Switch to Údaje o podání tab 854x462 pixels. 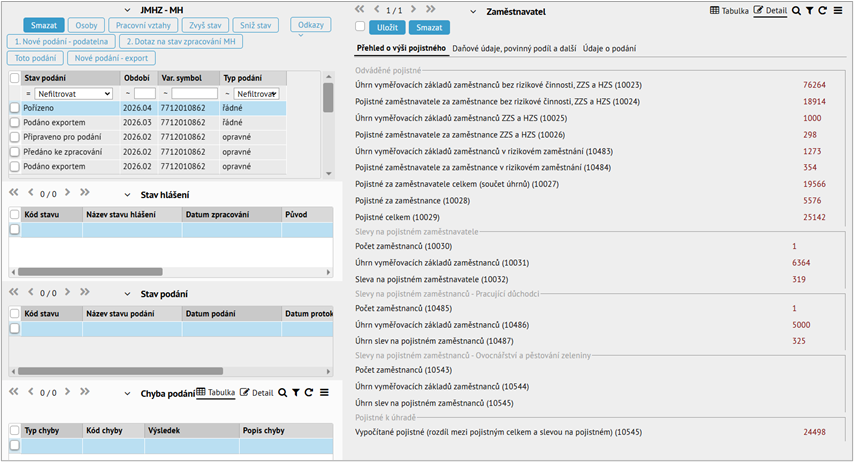tap(609, 48)
